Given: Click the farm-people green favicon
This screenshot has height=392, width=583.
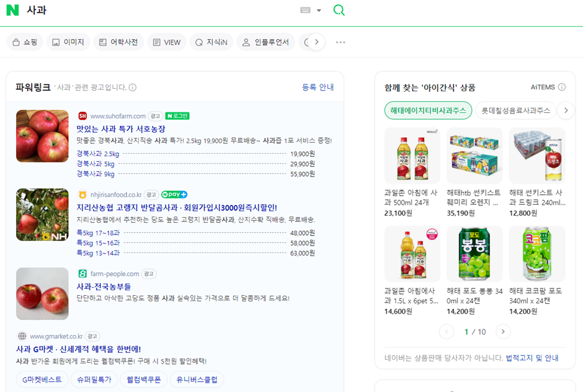Looking at the screenshot, I should point(82,274).
